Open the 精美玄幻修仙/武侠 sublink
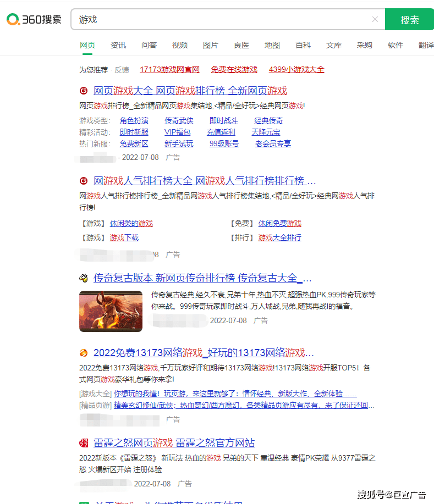The height and width of the screenshot is (504, 434). click(x=244, y=405)
